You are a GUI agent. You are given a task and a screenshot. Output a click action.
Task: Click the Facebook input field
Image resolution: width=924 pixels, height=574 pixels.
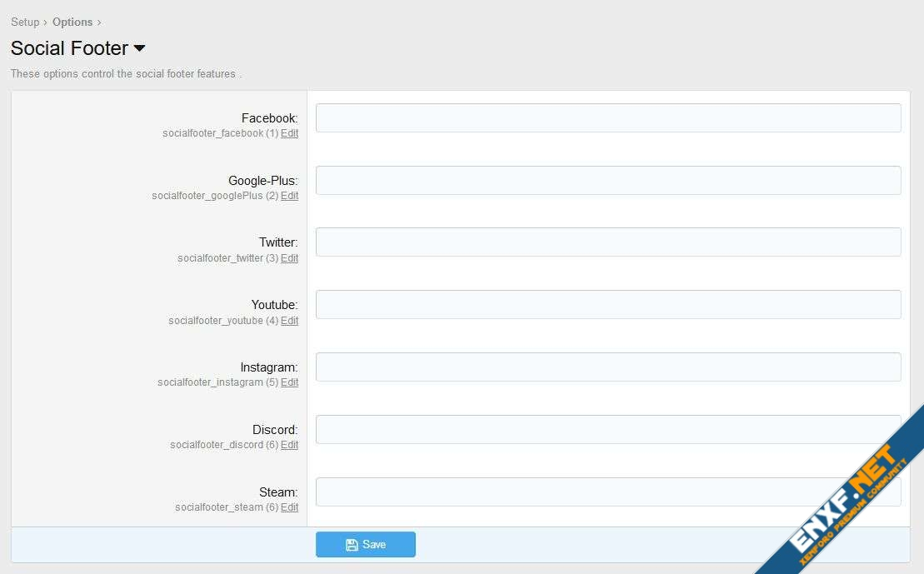click(607, 118)
